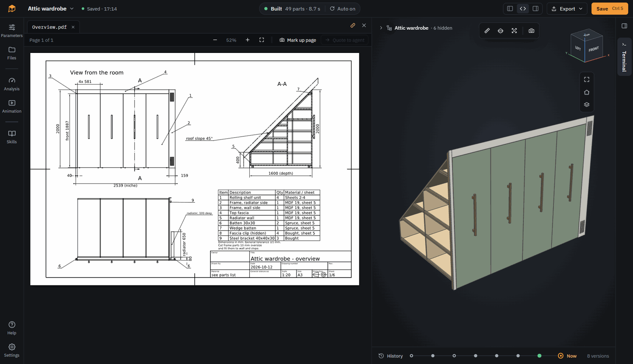The height and width of the screenshot is (364, 633).
Task: Toggle fullscreen for 3D viewport
Action: 587,79
